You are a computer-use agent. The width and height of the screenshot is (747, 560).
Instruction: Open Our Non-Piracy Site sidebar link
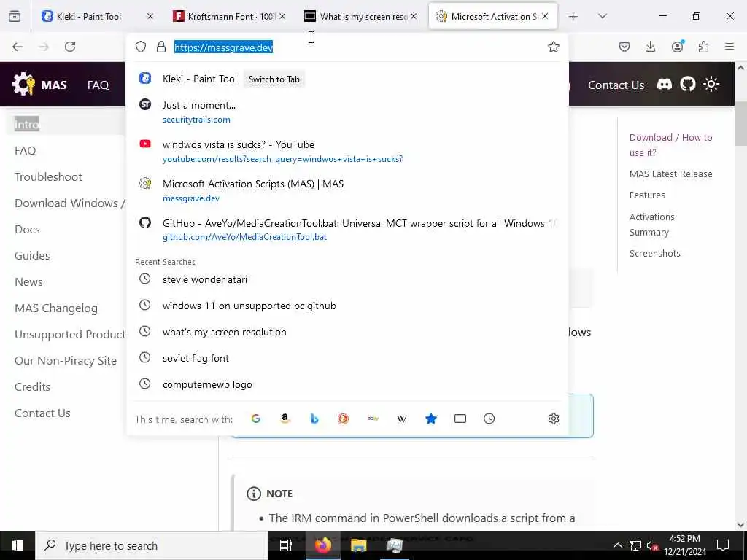tap(65, 360)
